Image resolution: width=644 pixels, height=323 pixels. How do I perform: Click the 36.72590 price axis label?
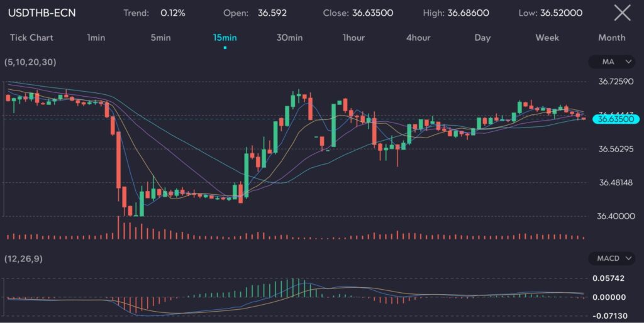point(615,82)
